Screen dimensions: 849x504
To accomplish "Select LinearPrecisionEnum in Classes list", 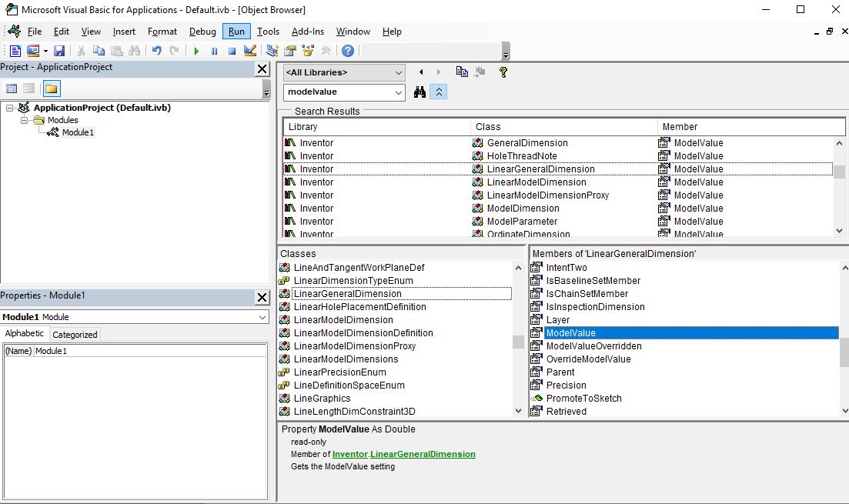I will [x=339, y=372].
